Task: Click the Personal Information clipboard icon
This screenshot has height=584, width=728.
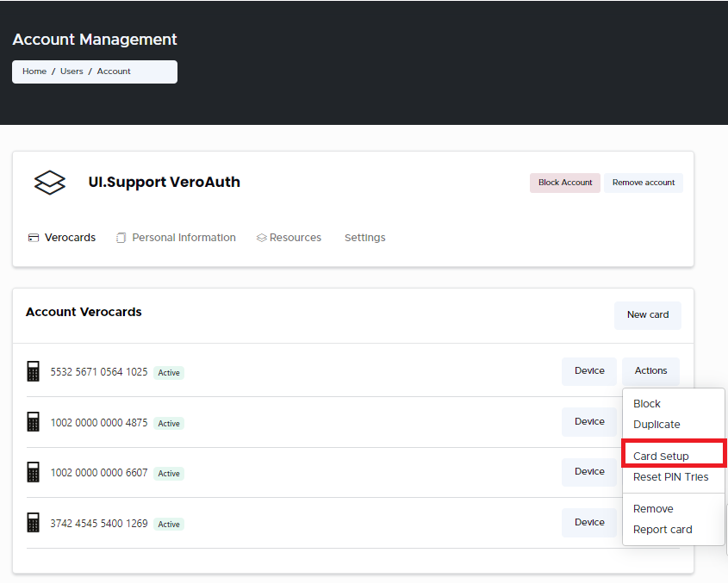Action: pyautogui.click(x=121, y=237)
